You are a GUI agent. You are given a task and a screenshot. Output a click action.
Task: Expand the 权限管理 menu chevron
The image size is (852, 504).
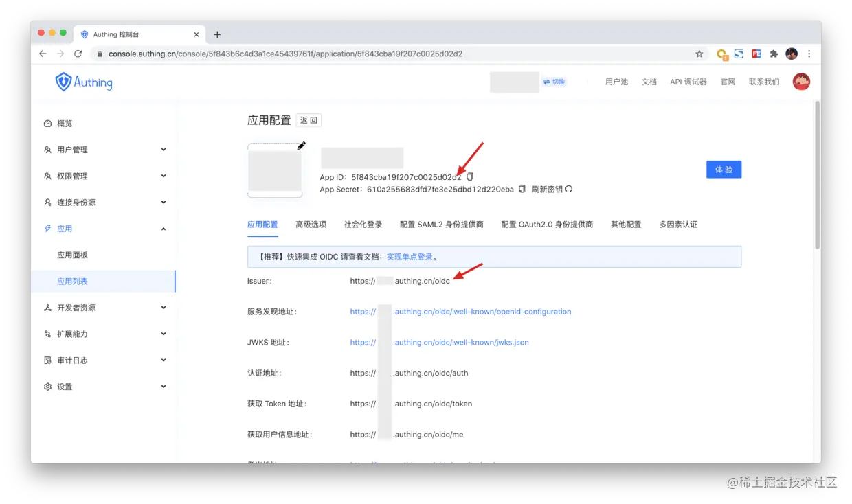pyautogui.click(x=164, y=176)
